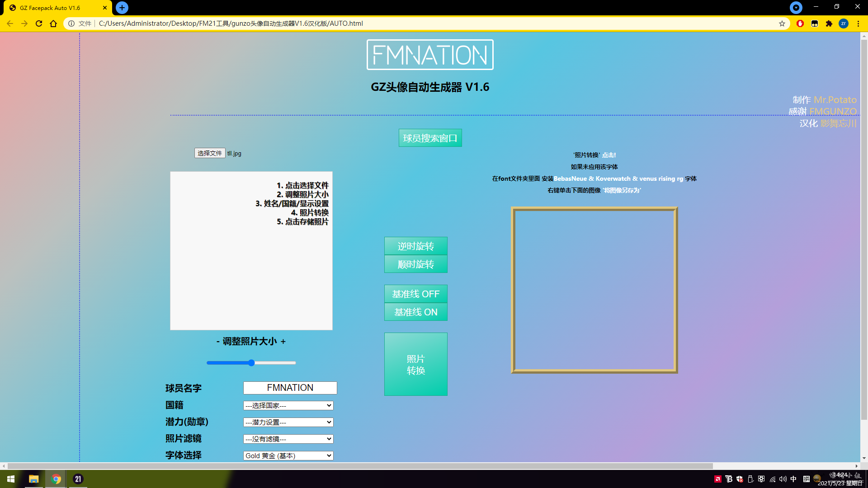Viewport: 868px width, 488px height.
Task: Click the 球员搜索窗口 button
Action: pos(430,138)
